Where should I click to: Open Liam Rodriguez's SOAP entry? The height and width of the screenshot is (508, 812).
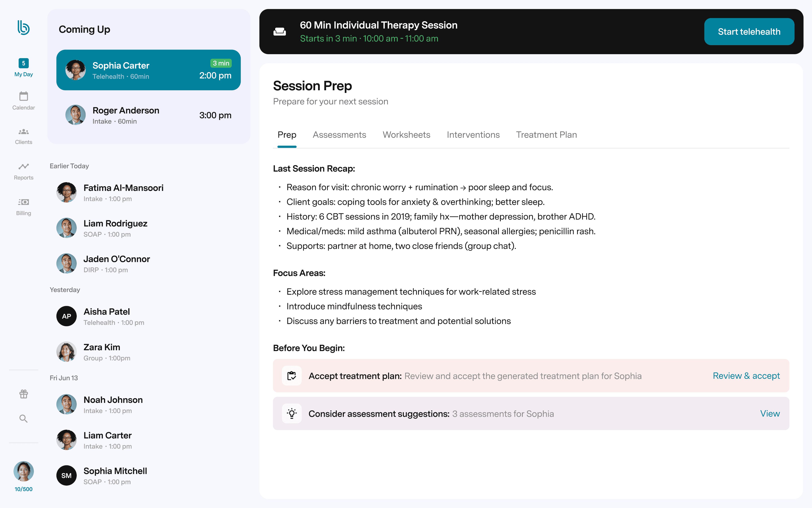point(149,228)
